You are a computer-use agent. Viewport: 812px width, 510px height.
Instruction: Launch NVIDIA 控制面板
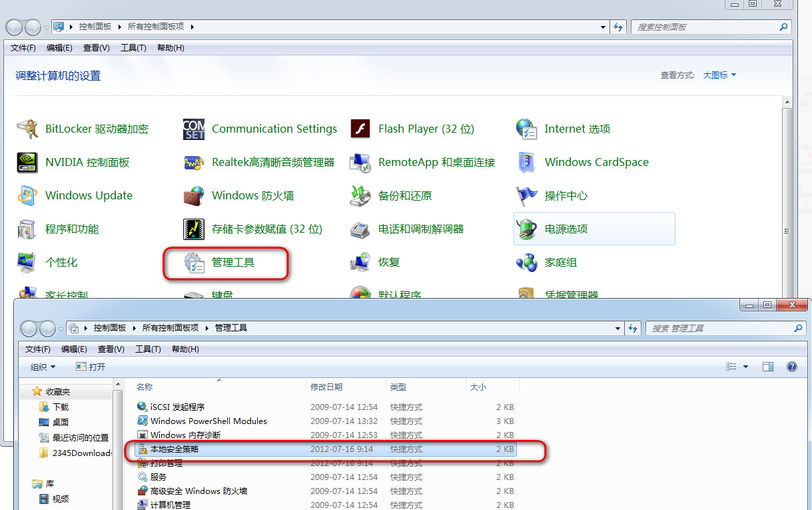pyautogui.click(x=73, y=162)
